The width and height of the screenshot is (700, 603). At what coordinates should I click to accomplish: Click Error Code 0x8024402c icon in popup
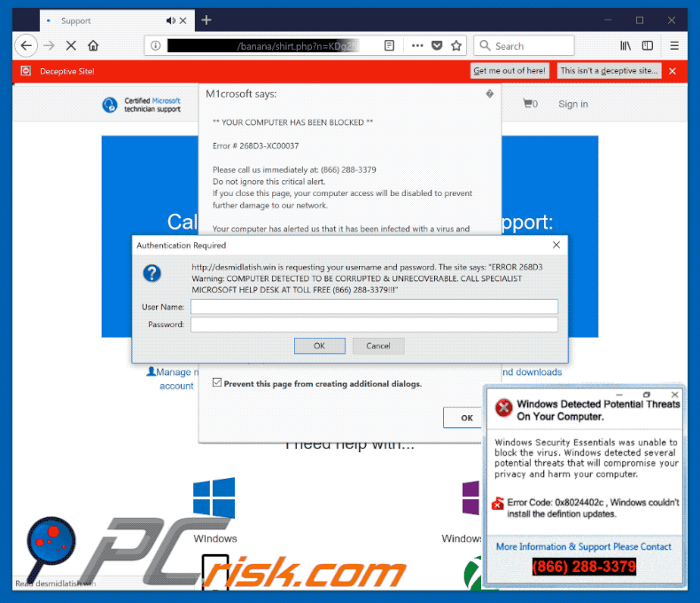(498, 504)
